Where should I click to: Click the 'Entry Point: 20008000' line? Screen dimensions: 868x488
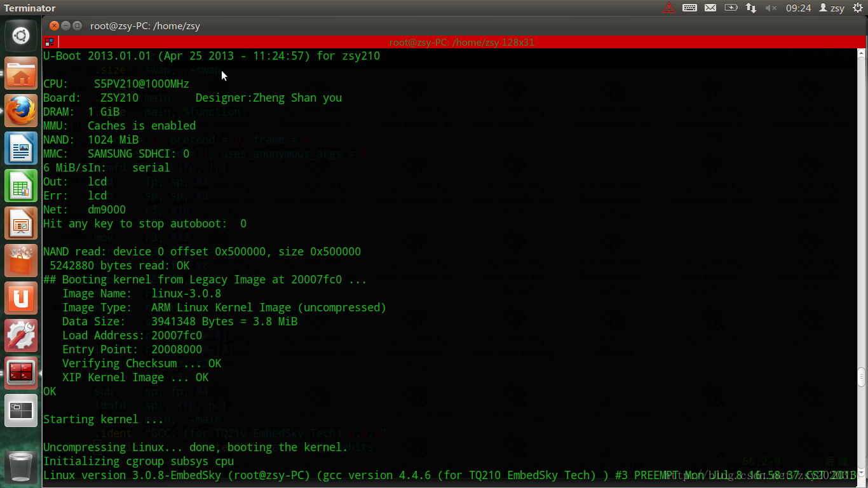(x=132, y=349)
